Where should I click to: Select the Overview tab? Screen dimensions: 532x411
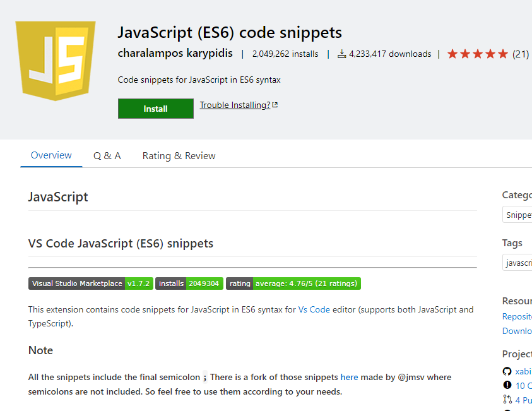click(x=51, y=155)
